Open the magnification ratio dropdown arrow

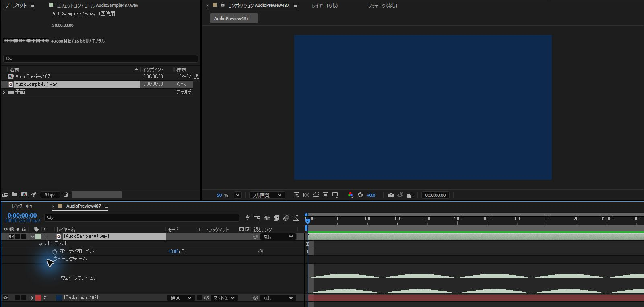[238, 195]
